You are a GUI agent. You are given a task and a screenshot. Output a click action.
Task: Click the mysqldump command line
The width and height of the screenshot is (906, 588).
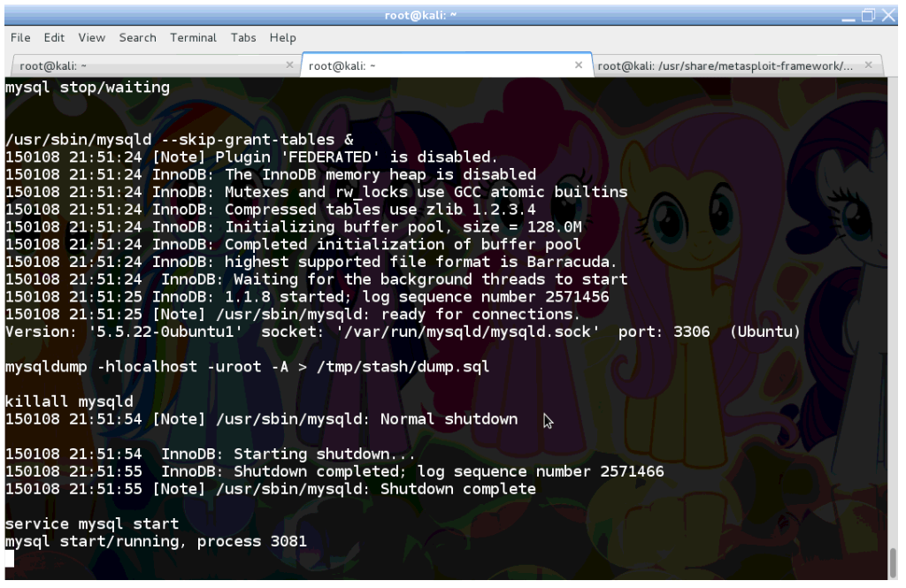(248, 367)
